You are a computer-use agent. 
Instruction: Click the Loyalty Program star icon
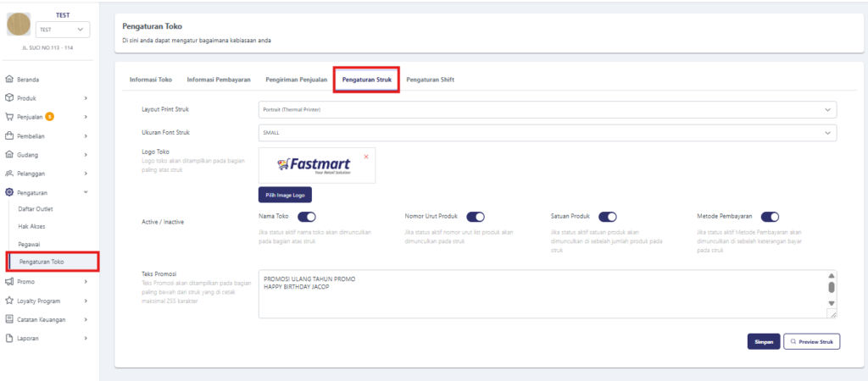[9, 300]
